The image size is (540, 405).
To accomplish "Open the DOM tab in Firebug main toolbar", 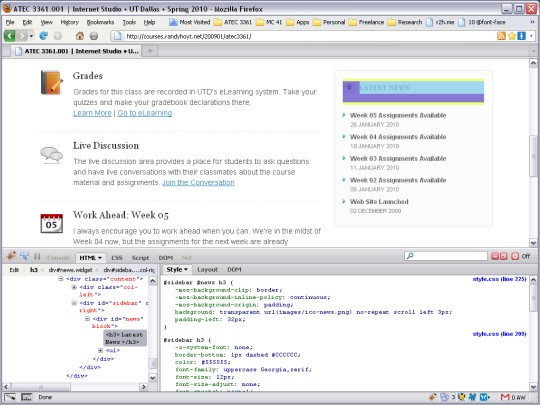I will point(166,258).
